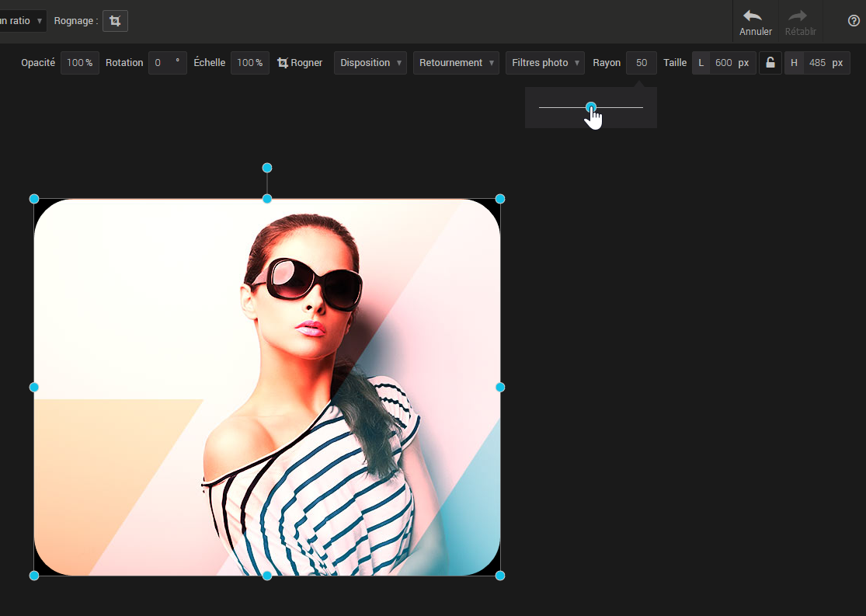Open the help question mark icon
Screen dimensions: 866x616
tap(854, 21)
